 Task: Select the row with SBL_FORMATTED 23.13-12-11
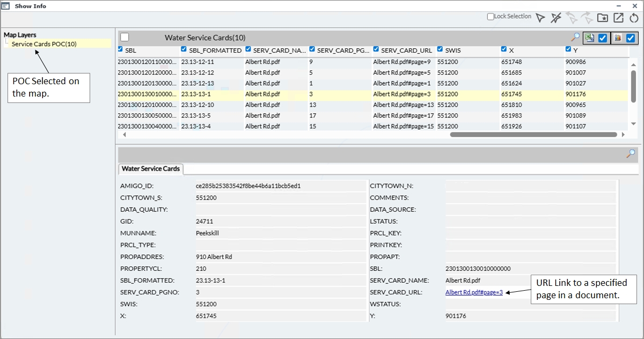pos(197,62)
